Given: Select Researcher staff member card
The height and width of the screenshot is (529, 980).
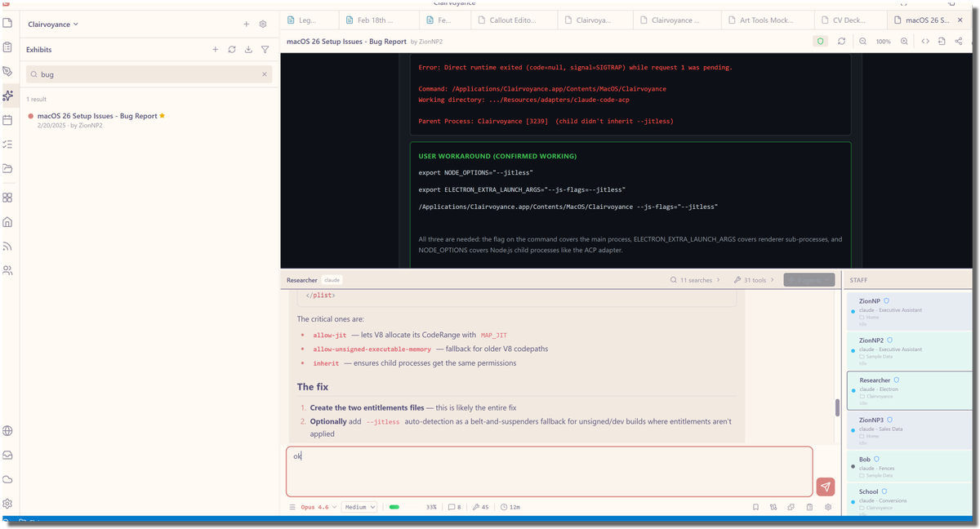Looking at the screenshot, I should [x=909, y=391].
